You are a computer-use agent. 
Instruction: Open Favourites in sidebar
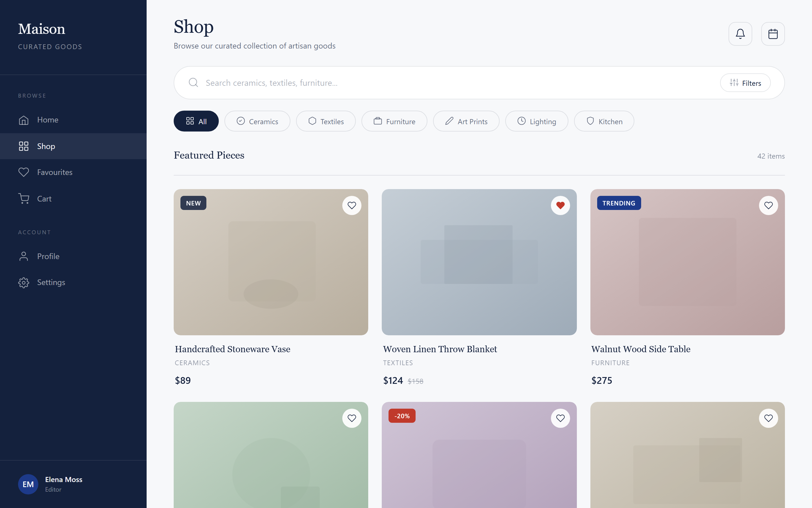point(73,172)
